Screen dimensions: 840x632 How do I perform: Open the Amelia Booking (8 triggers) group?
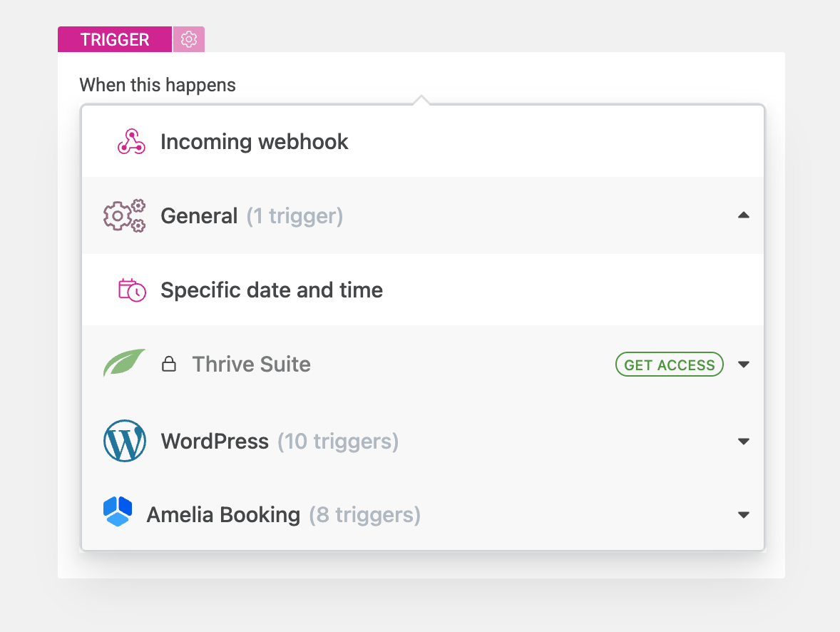tap(283, 515)
